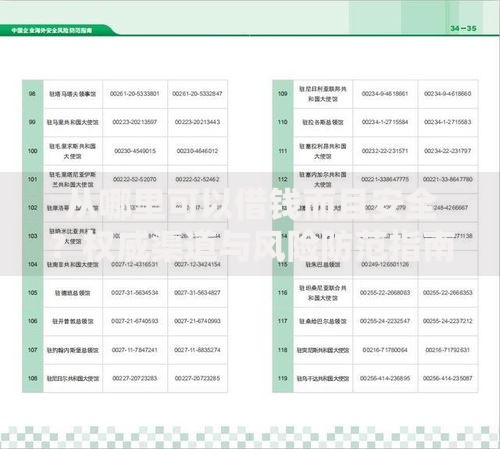Screen dimensions: 500x449
Task: Click the green header title banner
Action: pyautogui.click(x=57, y=30)
